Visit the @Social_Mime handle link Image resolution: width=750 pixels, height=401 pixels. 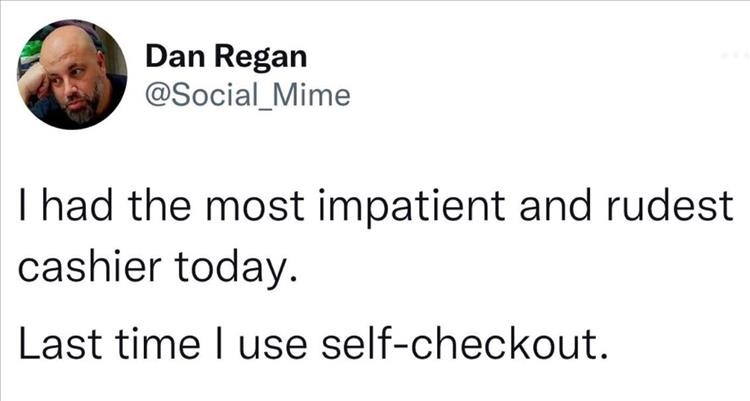248,95
